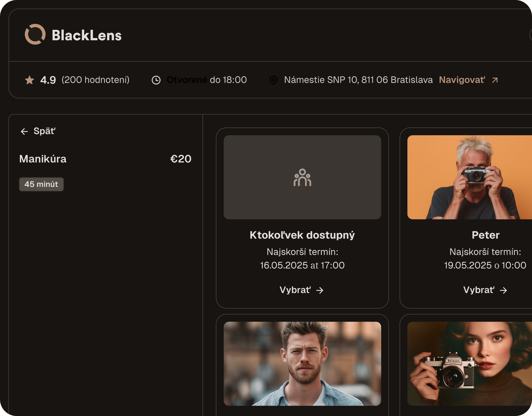Click the BlackLens circular logo icon
The width and height of the screenshot is (532, 416).
click(35, 34)
